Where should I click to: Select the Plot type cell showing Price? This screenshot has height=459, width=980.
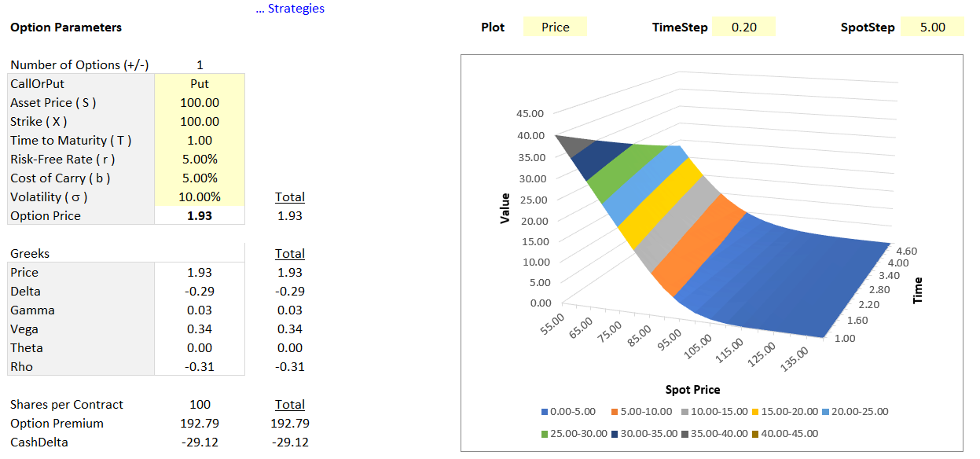[x=555, y=27]
